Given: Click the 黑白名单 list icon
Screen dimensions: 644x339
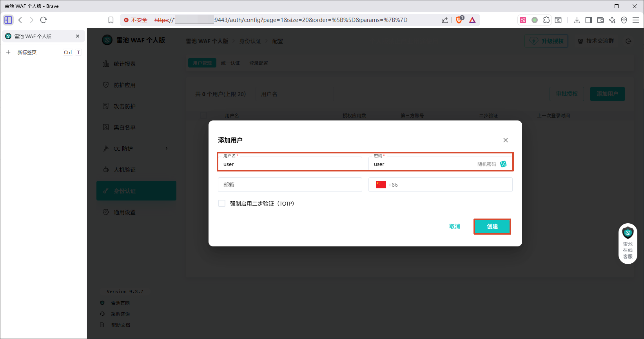Looking at the screenshot, I should (106, 127).
